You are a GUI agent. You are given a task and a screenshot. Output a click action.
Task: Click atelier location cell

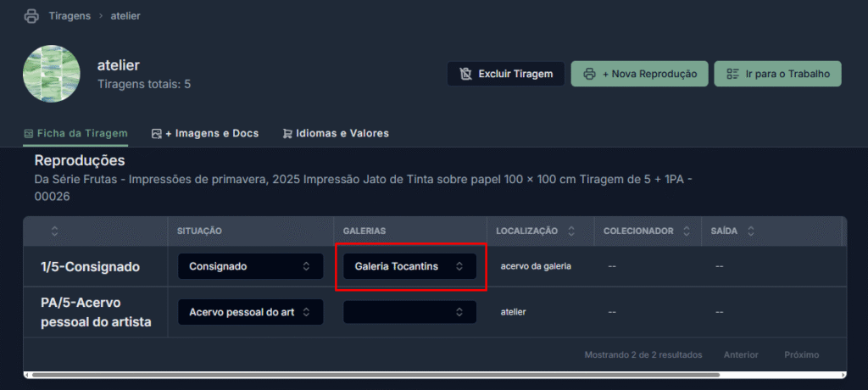tap(513, 312)
